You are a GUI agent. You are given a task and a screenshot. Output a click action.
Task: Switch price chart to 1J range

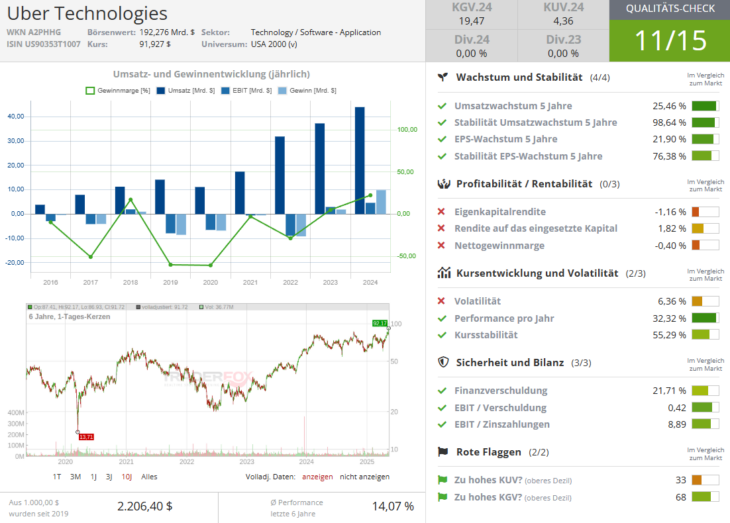tap(94, 476)
